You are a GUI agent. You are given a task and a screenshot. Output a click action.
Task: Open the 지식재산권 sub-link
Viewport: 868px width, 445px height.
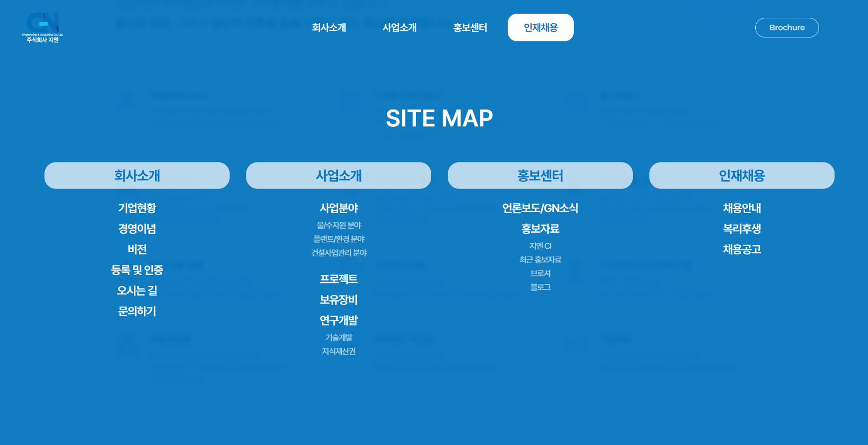point(339,351)
